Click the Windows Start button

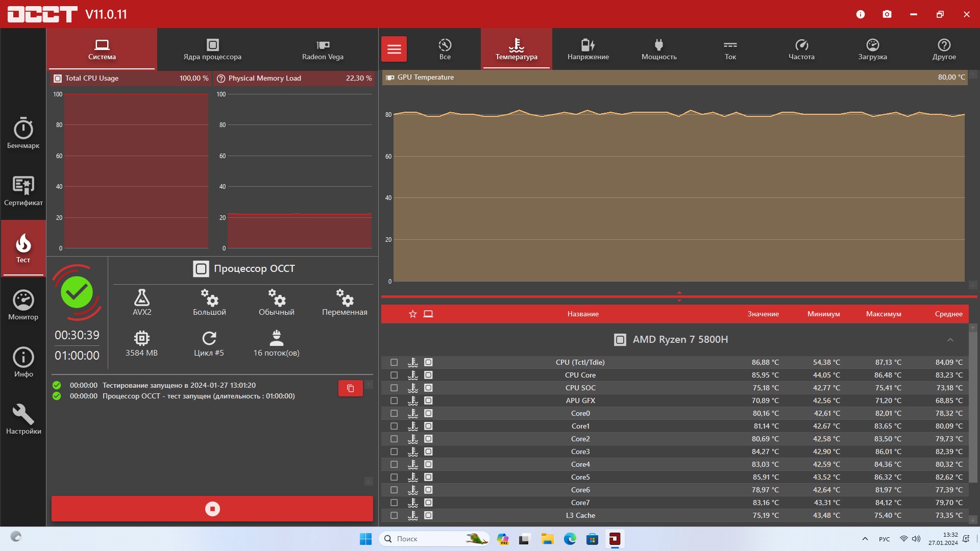click(366, 539)
